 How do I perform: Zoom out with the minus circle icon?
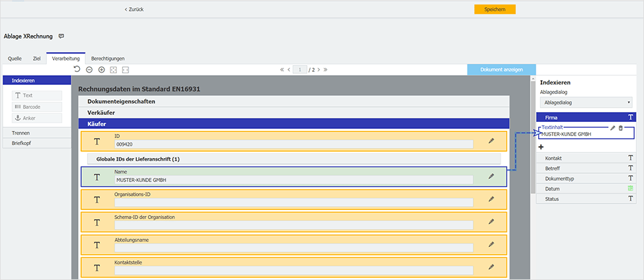(89, 69)
